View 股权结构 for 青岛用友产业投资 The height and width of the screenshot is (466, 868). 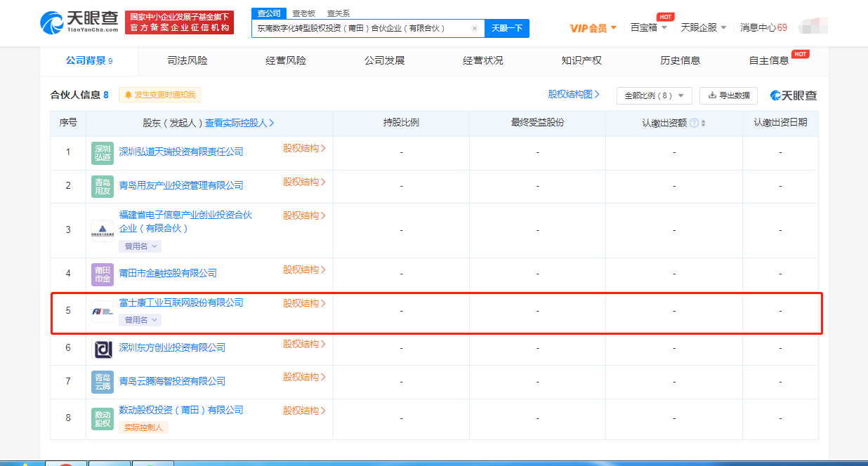305,182
